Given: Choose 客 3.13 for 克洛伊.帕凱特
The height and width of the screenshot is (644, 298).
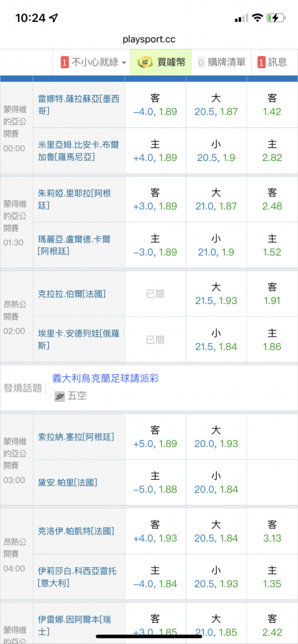Looking at the screenshot, I should 272,531.
